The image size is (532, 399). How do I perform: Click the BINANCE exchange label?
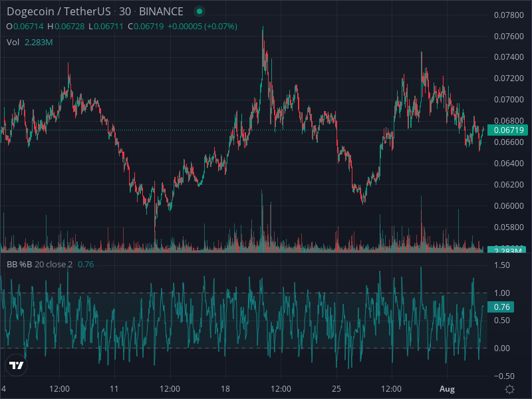(x=161, y=11)
